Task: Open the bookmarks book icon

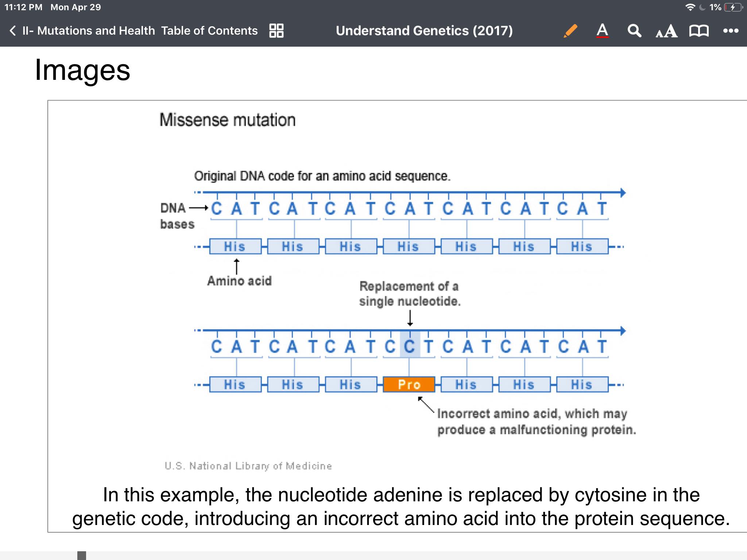Action: click(x=699, y=31)
